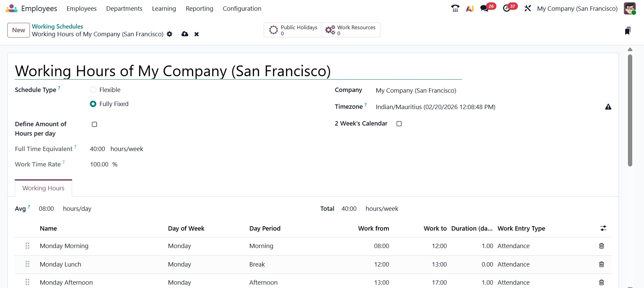
Task: Toggle the 2 Week's Calendar checkbox
Action: point(399,124)
